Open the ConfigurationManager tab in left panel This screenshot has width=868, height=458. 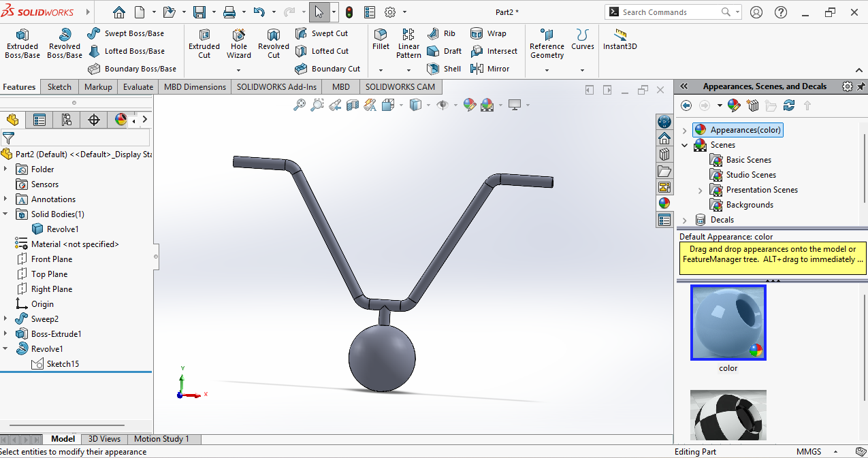[67, 120]
